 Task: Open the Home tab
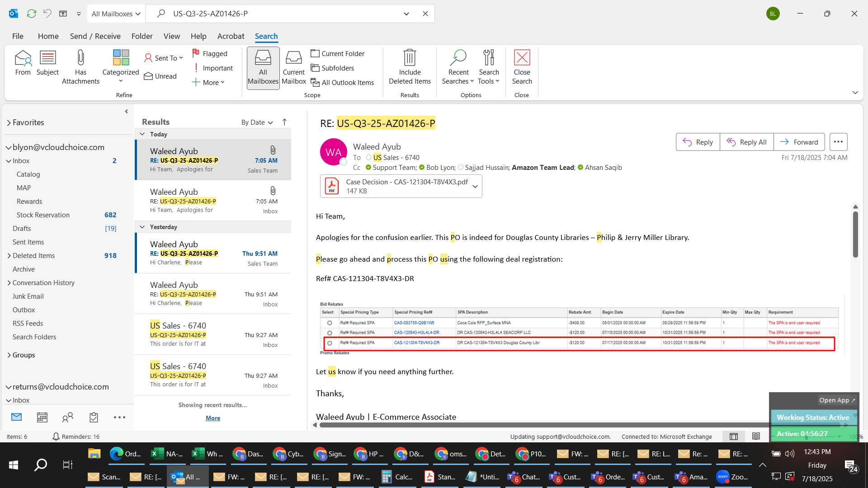pyautogui.click(x=48, y=36)
